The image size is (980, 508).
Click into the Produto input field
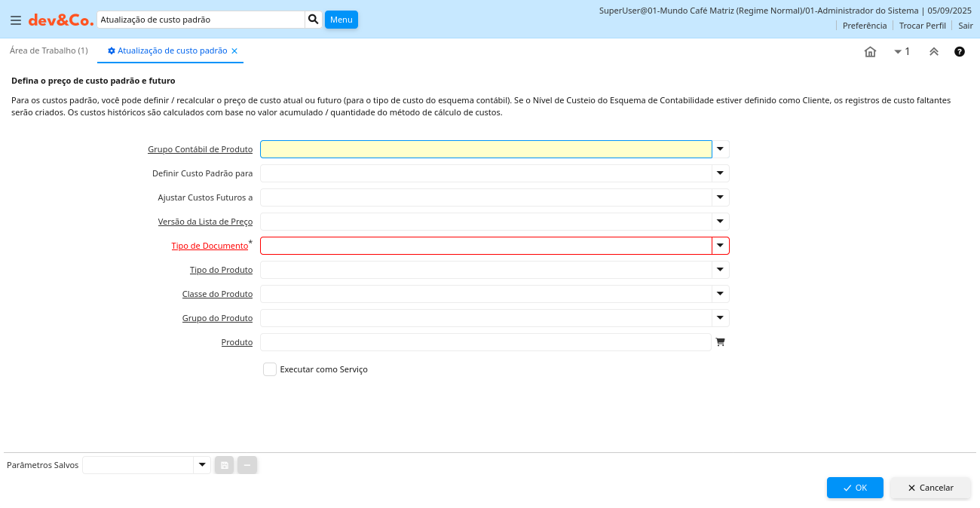[485, 342]
